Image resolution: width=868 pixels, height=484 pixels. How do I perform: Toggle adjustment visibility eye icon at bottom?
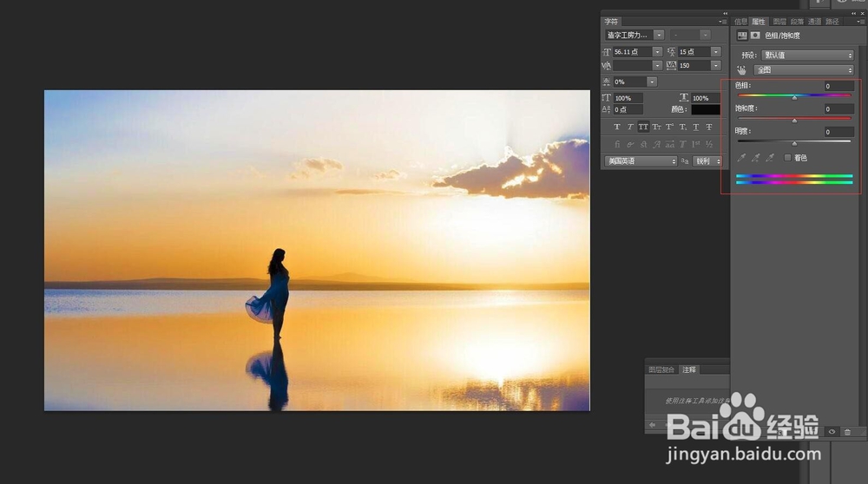pyautogui.click(x=832, y=432)
